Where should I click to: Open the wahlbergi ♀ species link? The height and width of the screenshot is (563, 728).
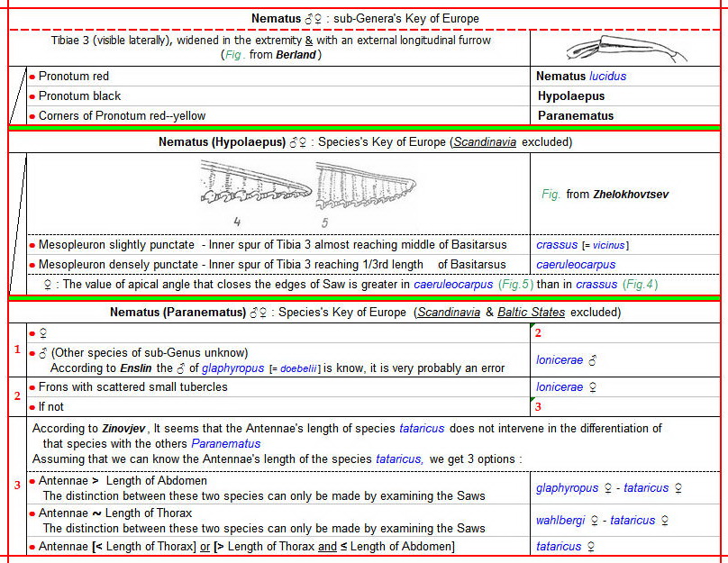click(x=565, y=521)
